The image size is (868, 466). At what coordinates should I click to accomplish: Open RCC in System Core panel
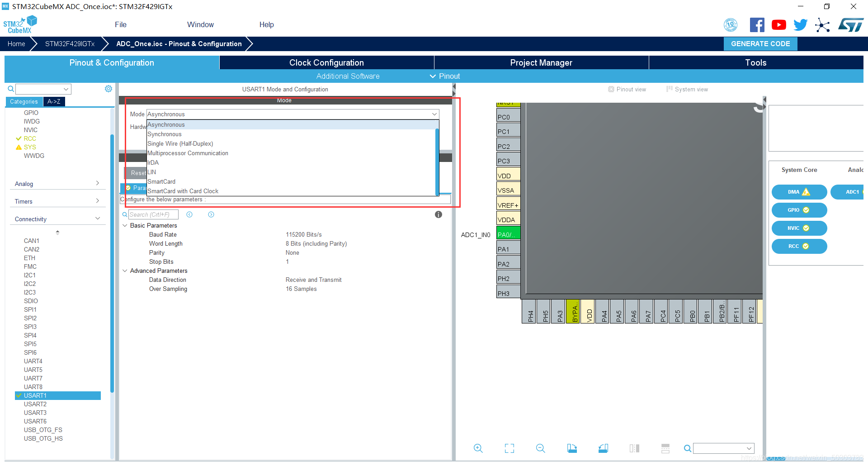click(x=799, y=246)
